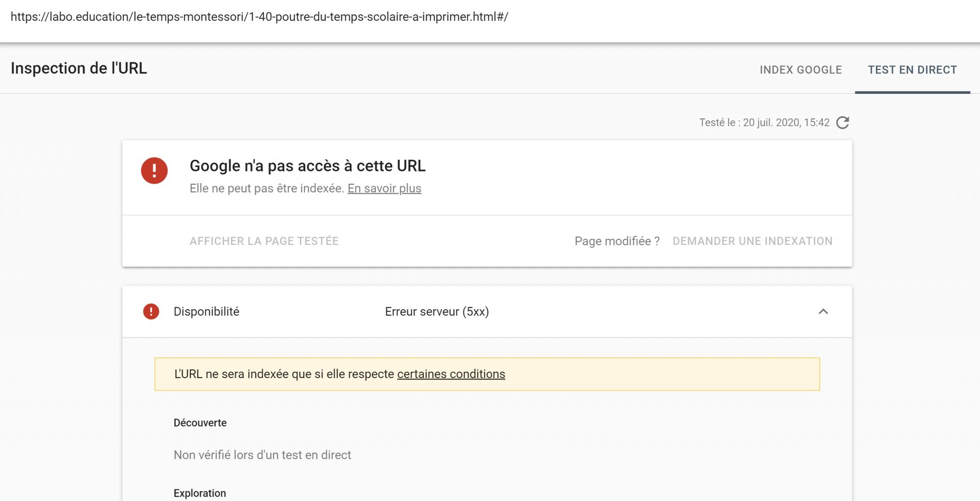This screenshot has width=980, height=501.
Task: Click the 'Page modifiée ?' text
Action: 617,241
